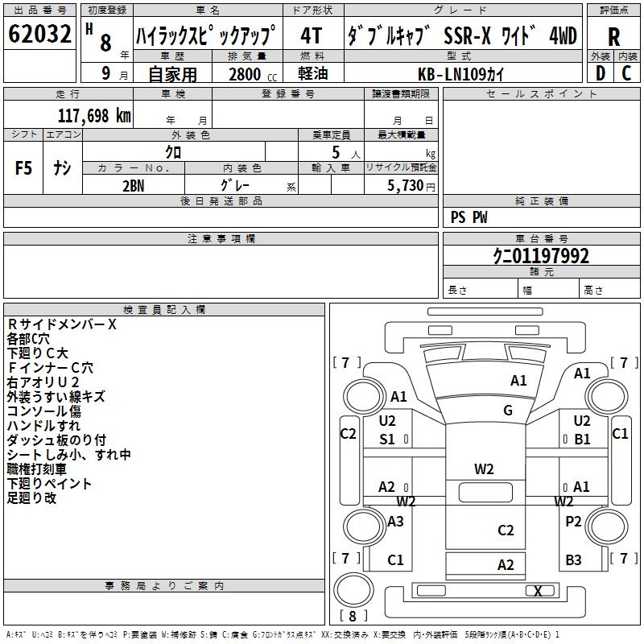
Task: Click the exterior grade D
Action: [601, 73]
